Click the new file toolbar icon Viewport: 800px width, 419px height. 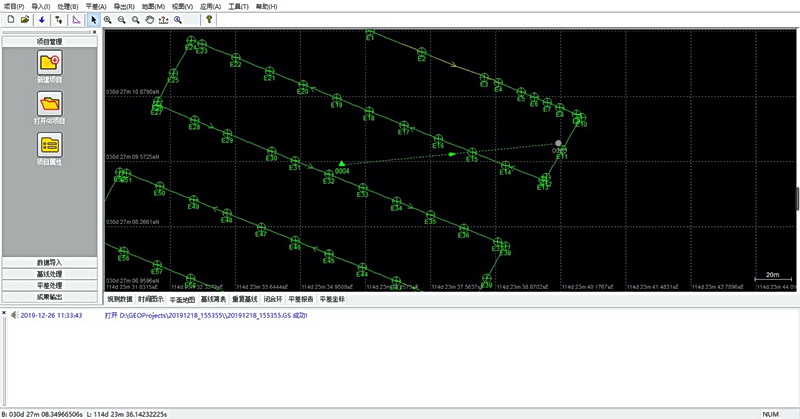click(x=9, y=19)
